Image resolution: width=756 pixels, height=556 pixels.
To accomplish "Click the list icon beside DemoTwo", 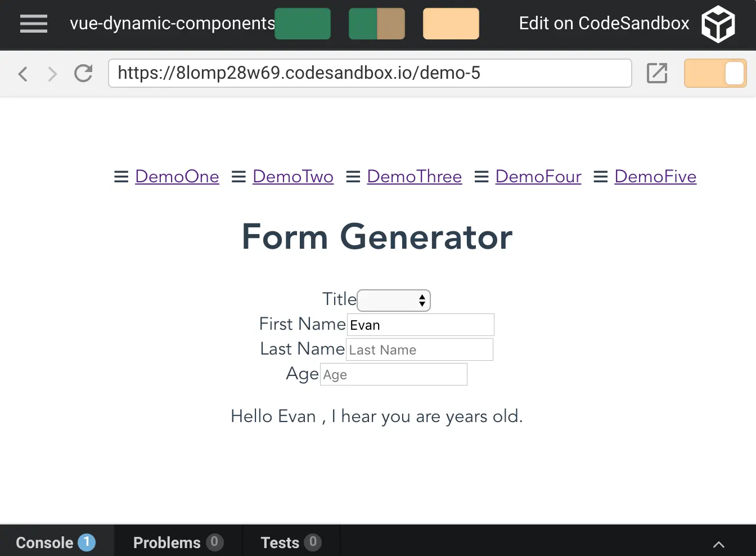I will 238,177.
